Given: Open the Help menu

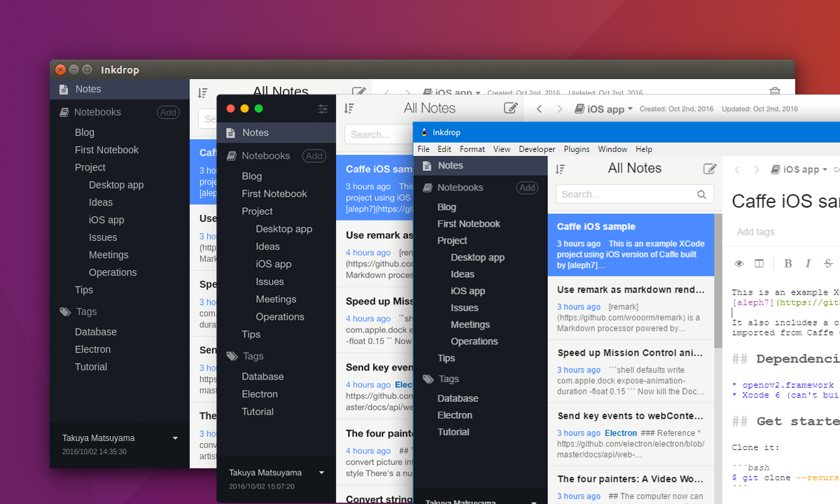Looking at the screenshot, I should tap(644, 149).
